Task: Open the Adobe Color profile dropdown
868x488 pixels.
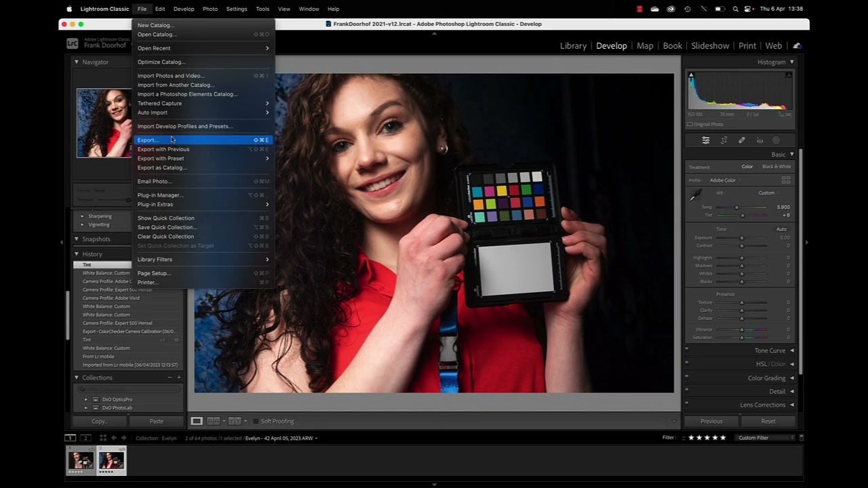Action: [725, 180]
